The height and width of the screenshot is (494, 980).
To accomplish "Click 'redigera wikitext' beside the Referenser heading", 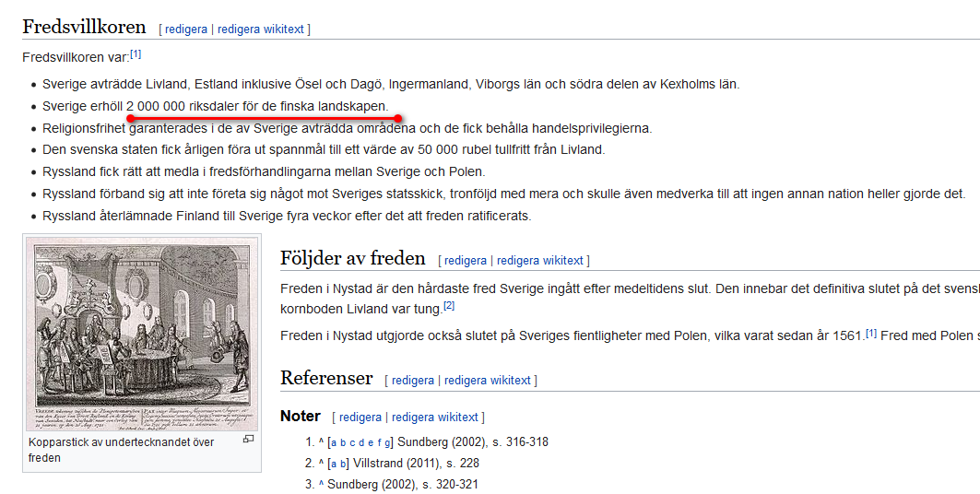I will pos(488,380).
